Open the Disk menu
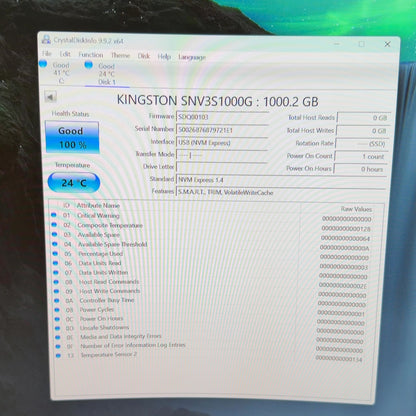 pyautogui.click(x=144, y=56)
